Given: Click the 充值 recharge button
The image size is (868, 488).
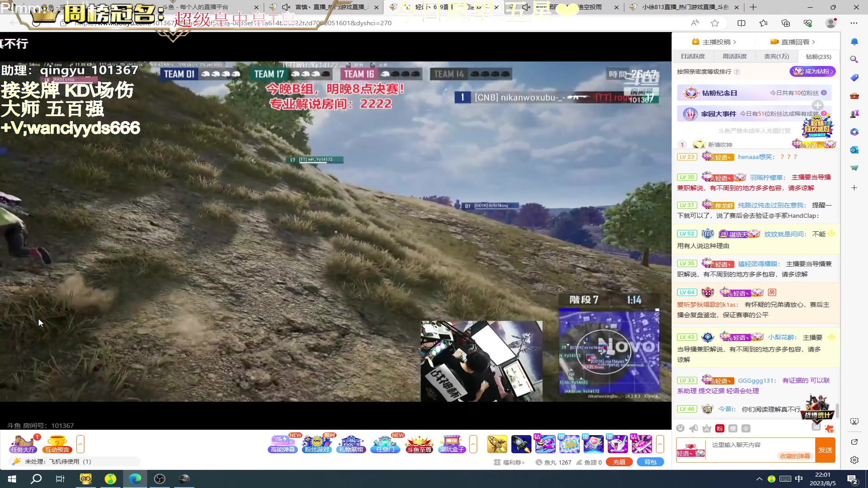Looking at the screenshot, I should (x=619, y=462).
